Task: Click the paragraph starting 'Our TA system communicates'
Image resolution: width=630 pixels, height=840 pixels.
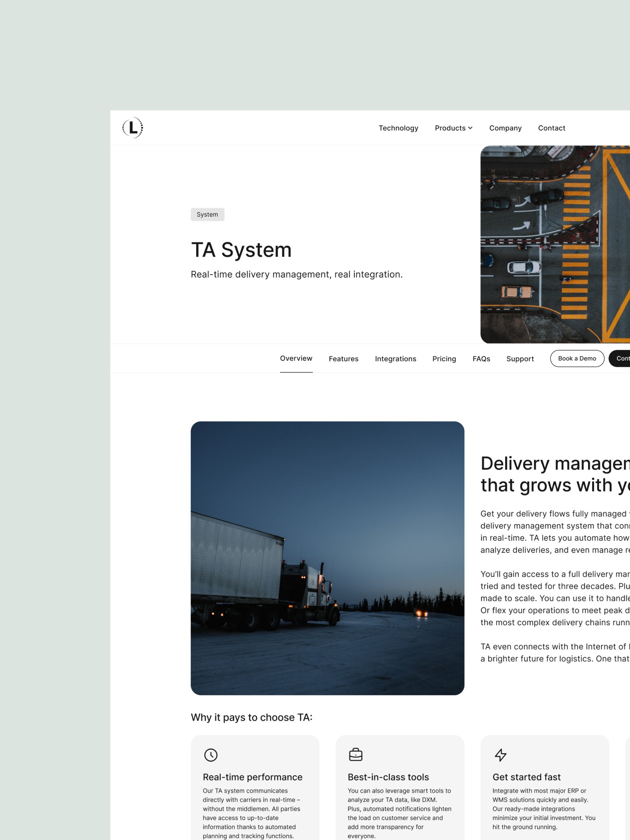Action: click(x=252, y=813)
